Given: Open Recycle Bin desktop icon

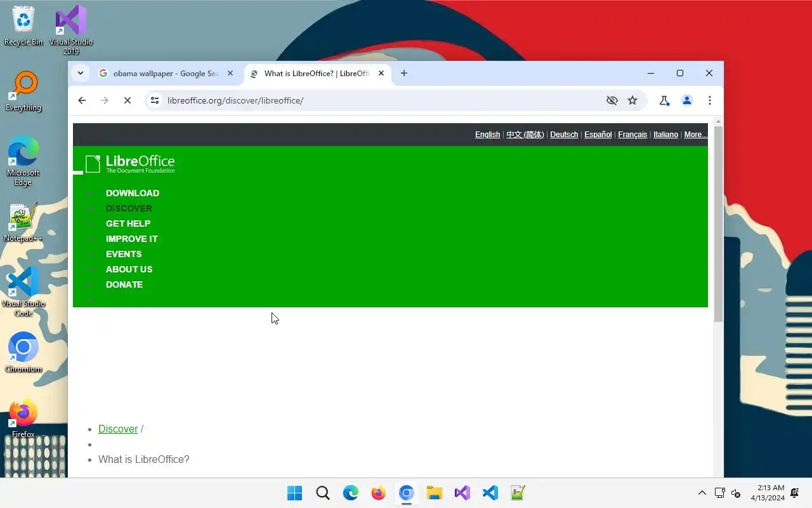Looking at the screenshot, I should coord(23,26).
